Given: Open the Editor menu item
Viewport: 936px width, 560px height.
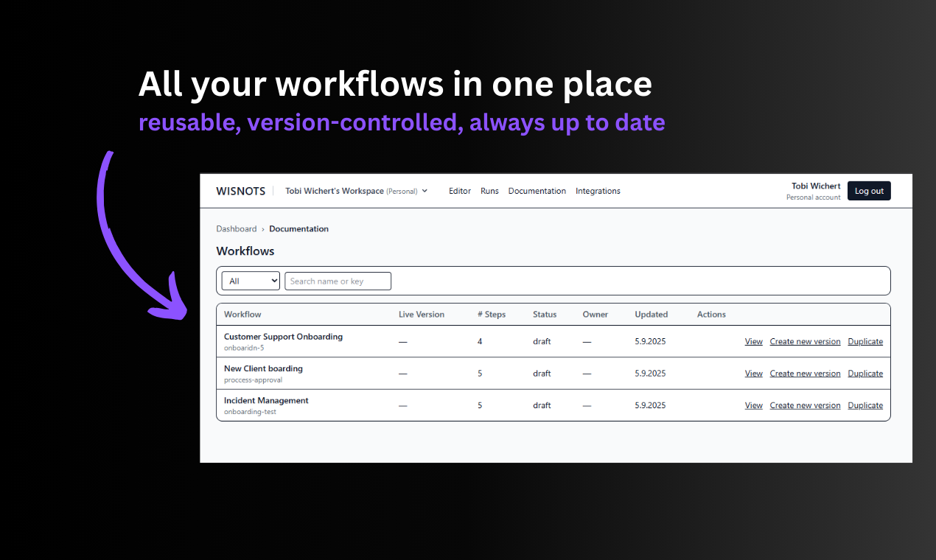Looking at the screenshot, I should coord(460,191).
